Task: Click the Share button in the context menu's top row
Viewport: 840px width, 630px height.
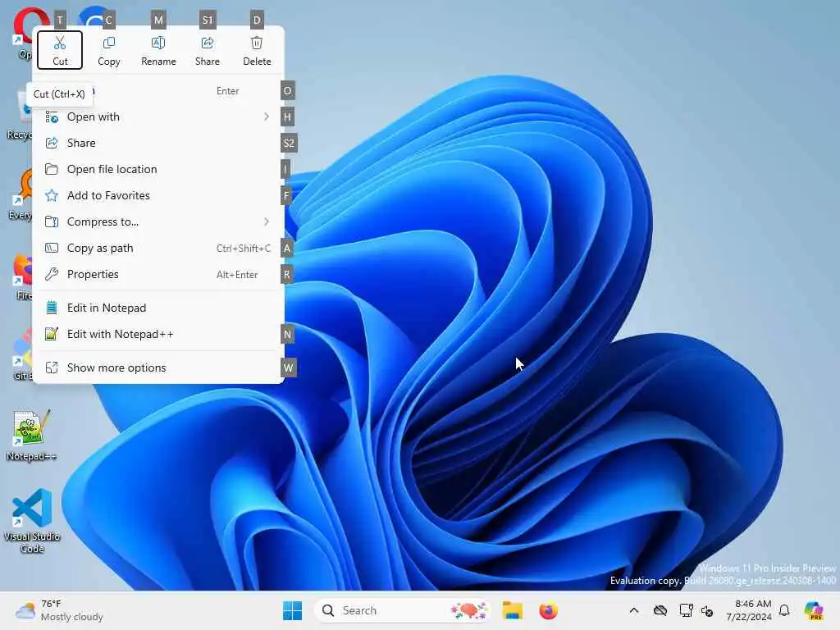Action: (x=208, y=50)
